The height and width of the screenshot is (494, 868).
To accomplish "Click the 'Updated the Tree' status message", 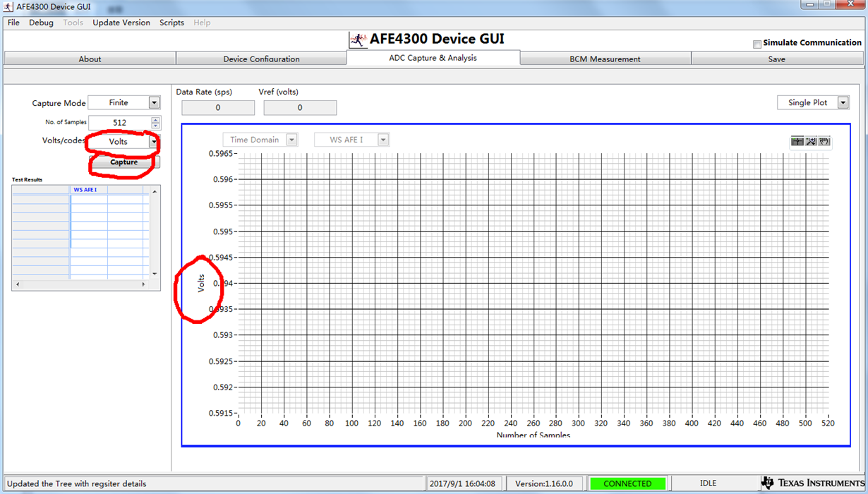I will 77,483.
